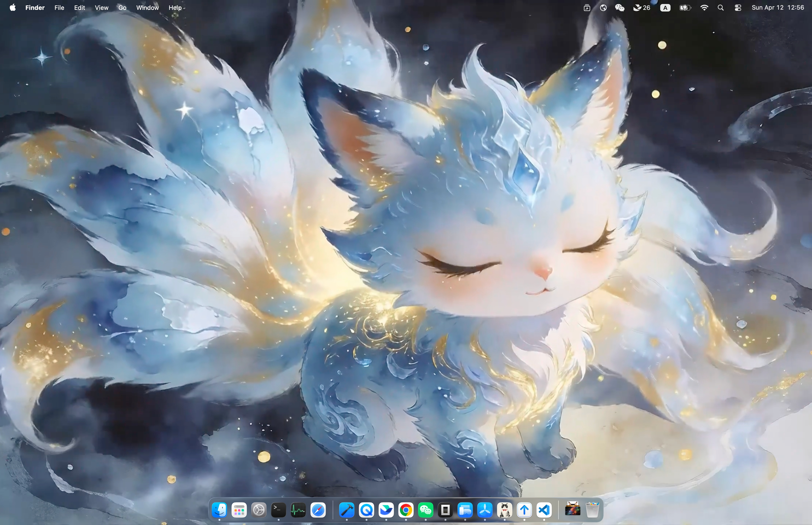The width and height of the screenshot is (812, 525).
Task: Click the date and time clock
Action: click(778, 8)
